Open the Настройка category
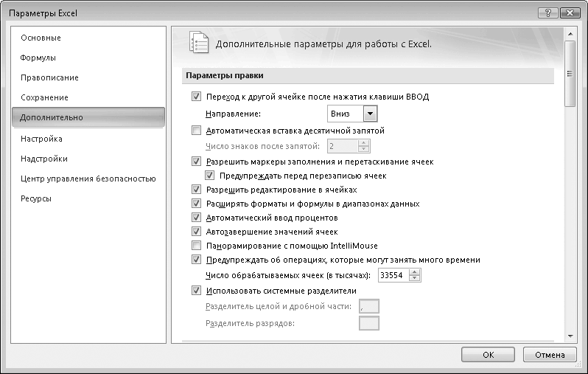The image size is (588, 374). coord(41,139)
